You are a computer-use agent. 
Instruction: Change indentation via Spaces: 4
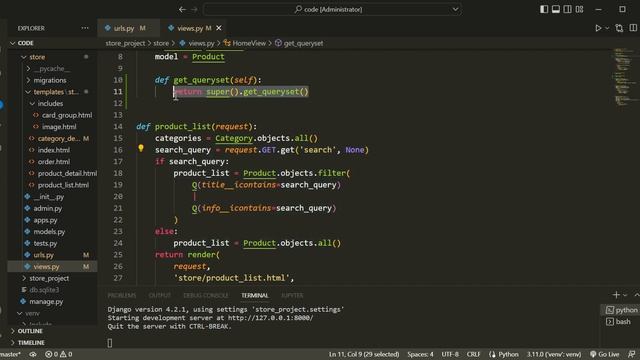click(420, 354)
